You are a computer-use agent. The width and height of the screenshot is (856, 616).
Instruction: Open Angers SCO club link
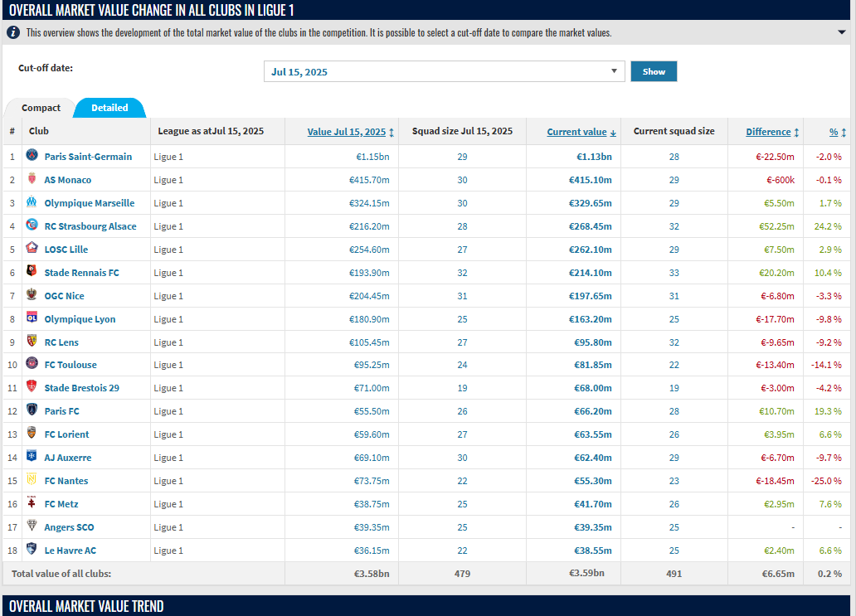click(x=69, y=527)
